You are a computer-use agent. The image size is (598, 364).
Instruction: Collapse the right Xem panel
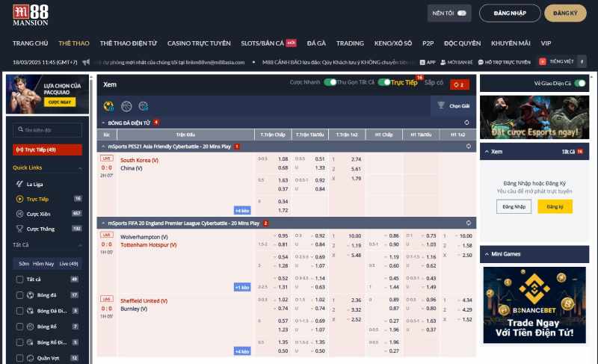pyautogui.click(x=487, y=152)
